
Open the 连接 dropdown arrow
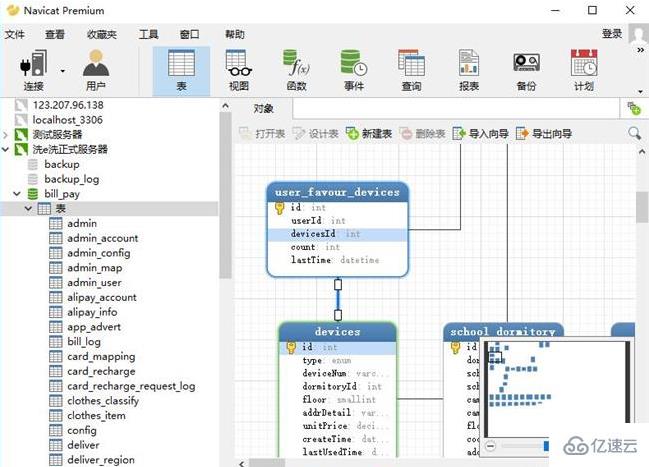pos(63,71)
